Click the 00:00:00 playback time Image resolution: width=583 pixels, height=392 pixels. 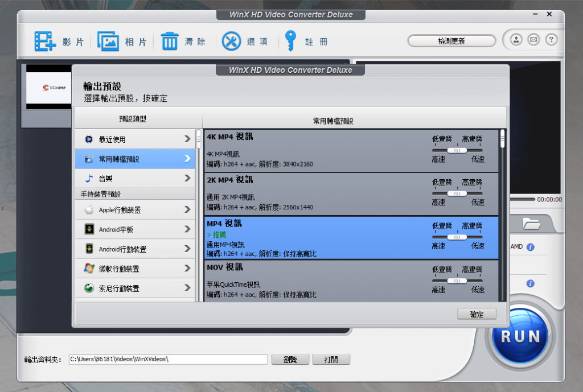pyautogui.click(x=549, y=200)
